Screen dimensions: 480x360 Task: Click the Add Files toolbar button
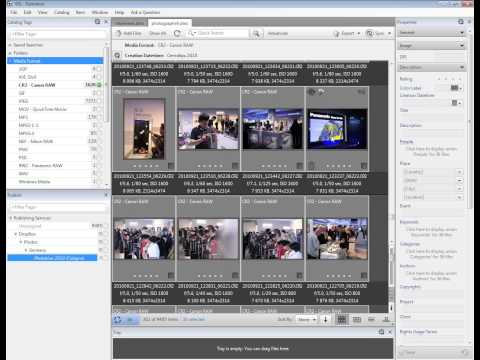129,33
